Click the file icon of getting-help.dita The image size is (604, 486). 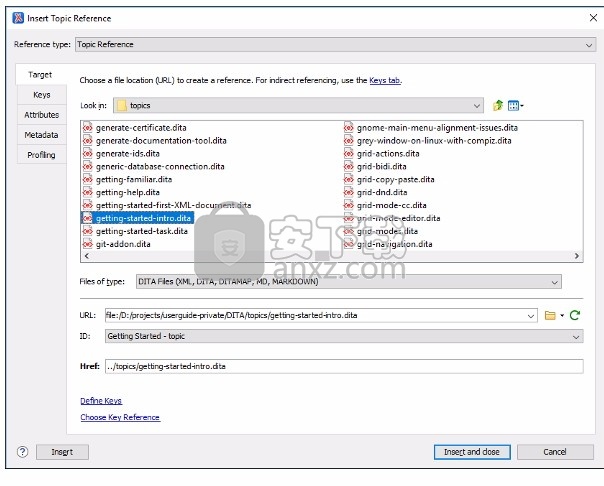pos(88,192)
